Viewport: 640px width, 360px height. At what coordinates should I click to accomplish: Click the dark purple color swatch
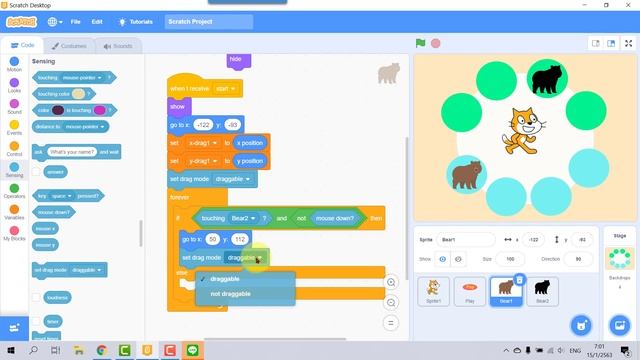[x=58, y=110]
